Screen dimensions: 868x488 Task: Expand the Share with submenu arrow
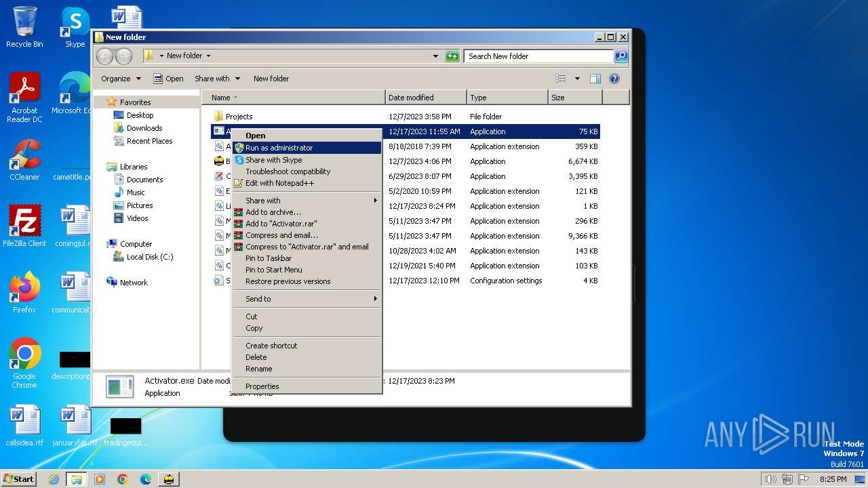[375, 201]
